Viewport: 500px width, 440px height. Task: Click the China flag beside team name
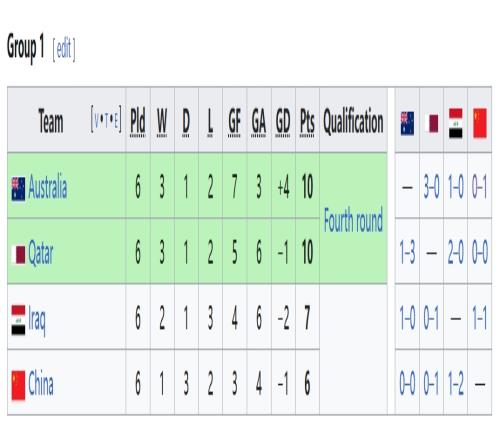(18, 385)
